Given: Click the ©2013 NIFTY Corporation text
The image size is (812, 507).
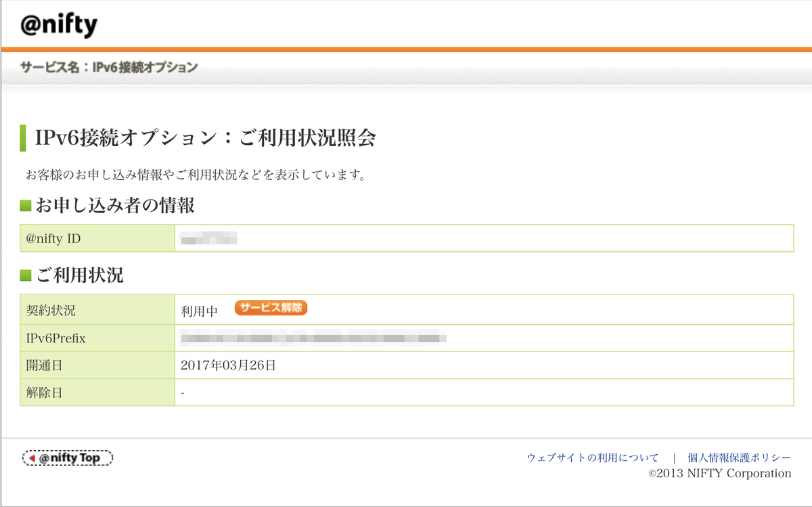Looking at the screenshot, I should (720, 474).
